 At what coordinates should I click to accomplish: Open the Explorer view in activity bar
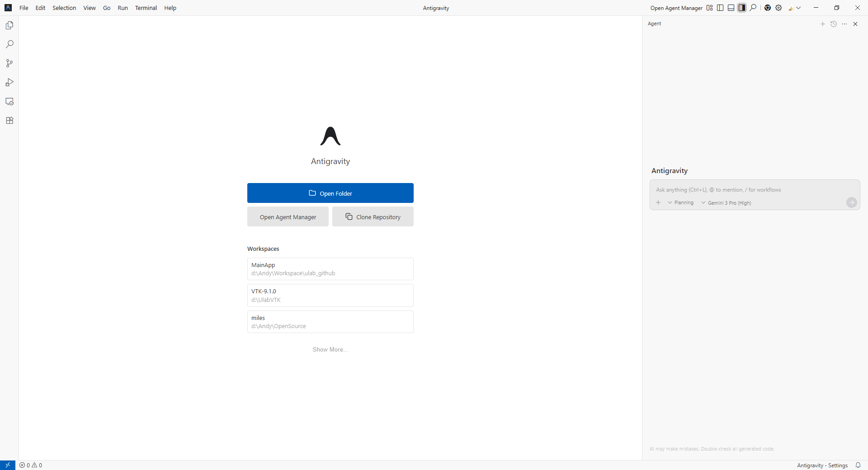click(x=9, y=25)
